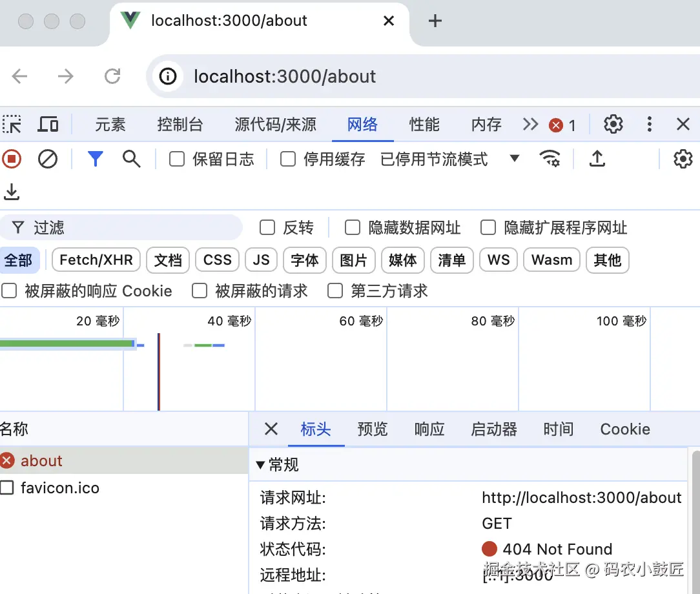Open the 启动器 request detail tab
The image size is (700, 594).
point(494,429)
